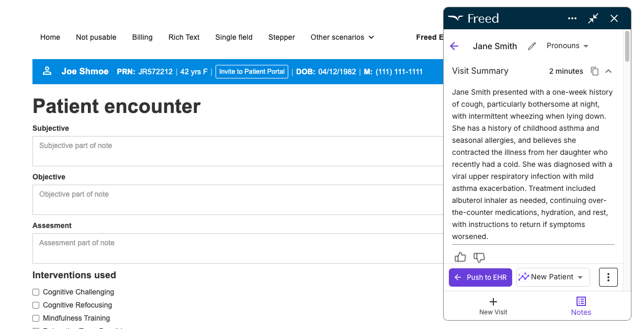Give a thumbs up on the summary
This screenshot has height=329, width=644.
[x=460, y=257]
